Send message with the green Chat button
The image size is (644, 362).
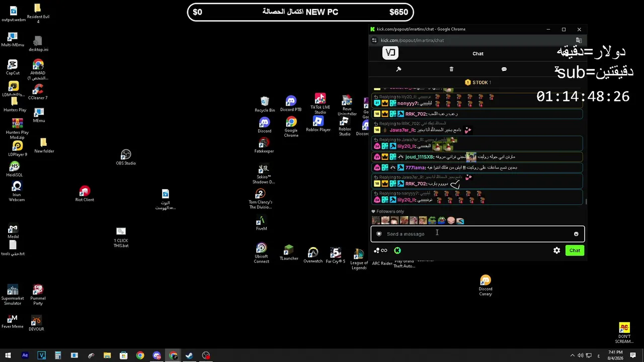point(575,250)
